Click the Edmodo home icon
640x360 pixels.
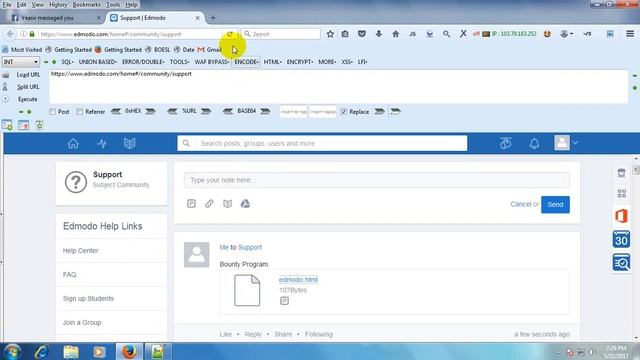[73, 144]
